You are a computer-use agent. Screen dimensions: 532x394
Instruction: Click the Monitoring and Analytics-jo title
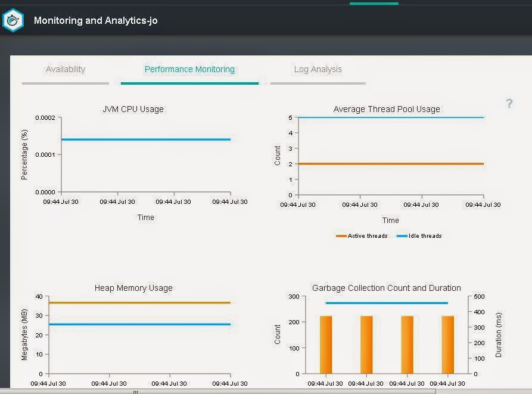96,20
